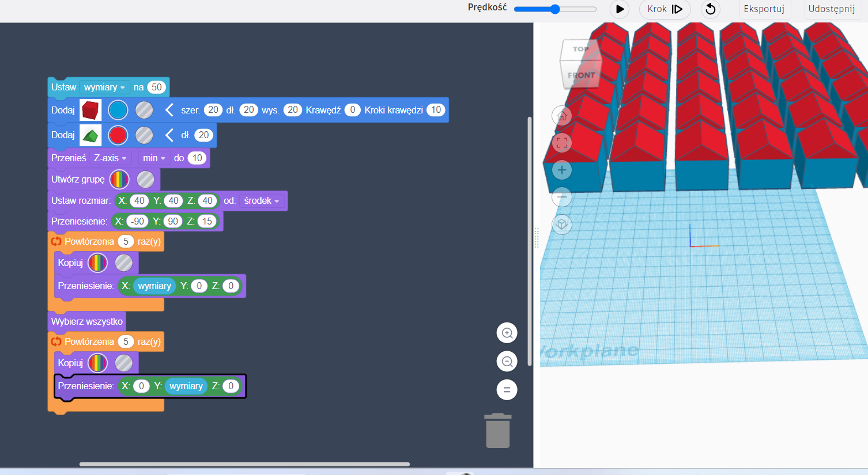The width and height of the screenshot is (868, 475).
Task: Collapse the roof block parameters arrow
Action: click(x=169, y=135)
